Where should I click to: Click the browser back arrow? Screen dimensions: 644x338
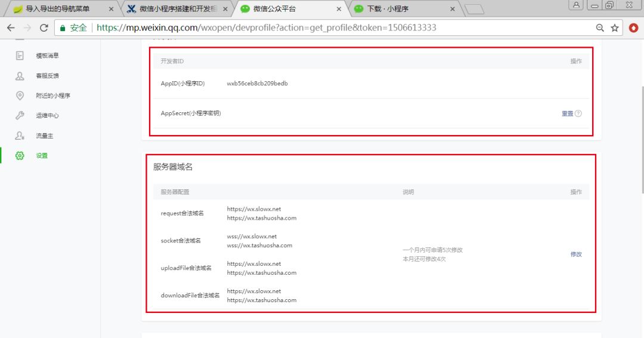click(11, 27)
